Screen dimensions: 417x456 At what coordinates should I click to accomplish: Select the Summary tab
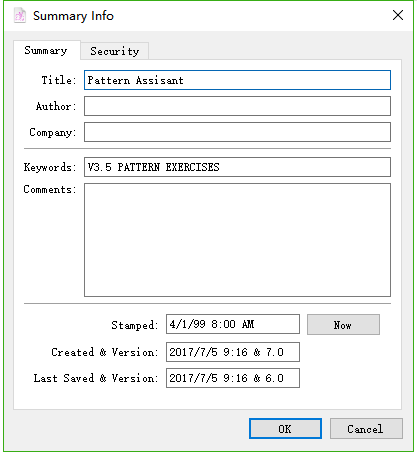[x=46, y=50]
